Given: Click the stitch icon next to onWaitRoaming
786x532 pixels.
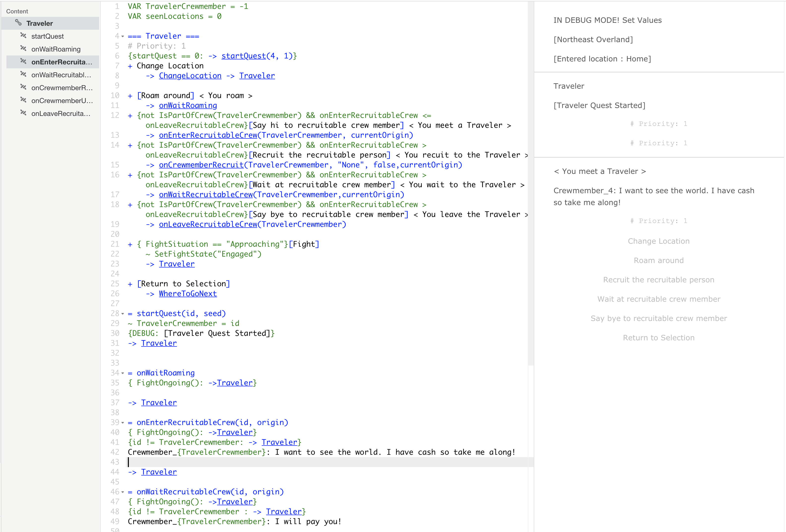Looking at the screenshot, I should pos(23,48).
